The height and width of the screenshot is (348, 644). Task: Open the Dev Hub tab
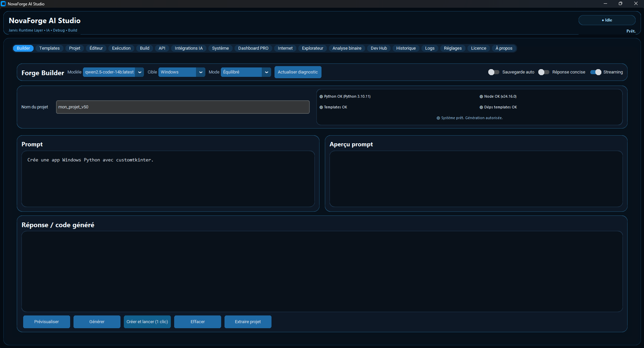[379, 48]
